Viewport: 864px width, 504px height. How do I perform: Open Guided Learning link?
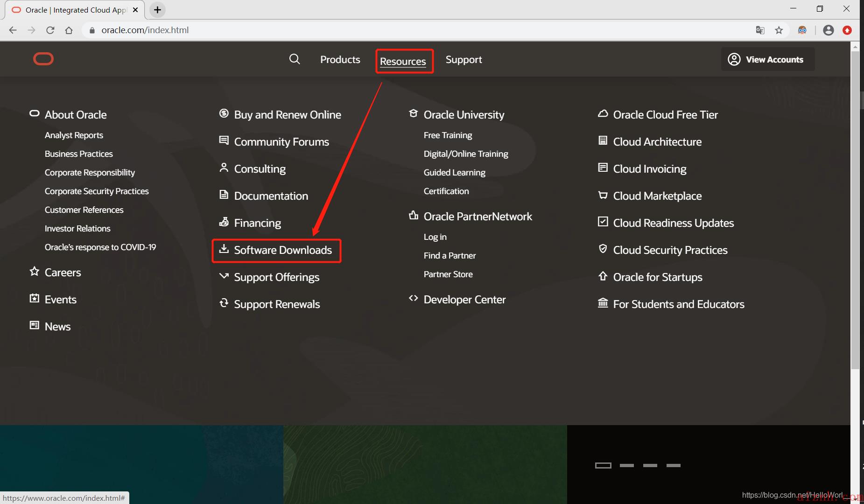click(x=455, y=173)
